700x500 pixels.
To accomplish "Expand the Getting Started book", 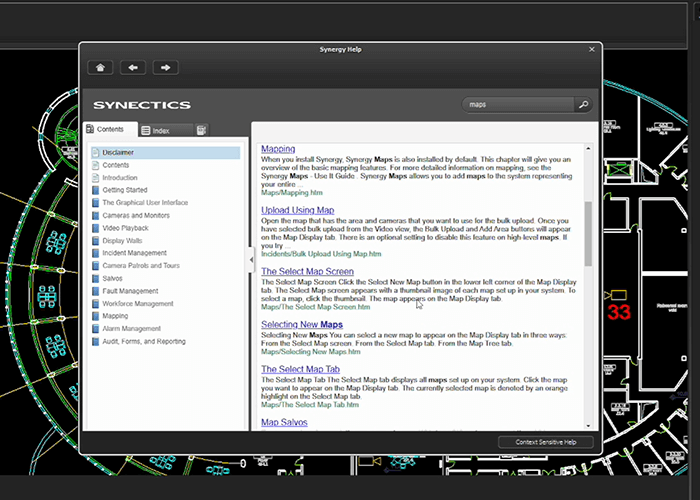I will 125,190.
